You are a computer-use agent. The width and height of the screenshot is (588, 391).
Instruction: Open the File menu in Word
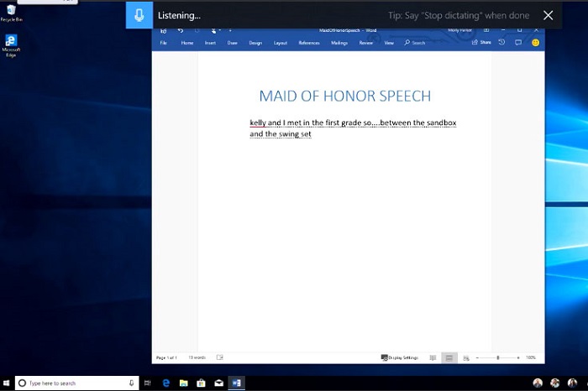(x=163, y=42)
